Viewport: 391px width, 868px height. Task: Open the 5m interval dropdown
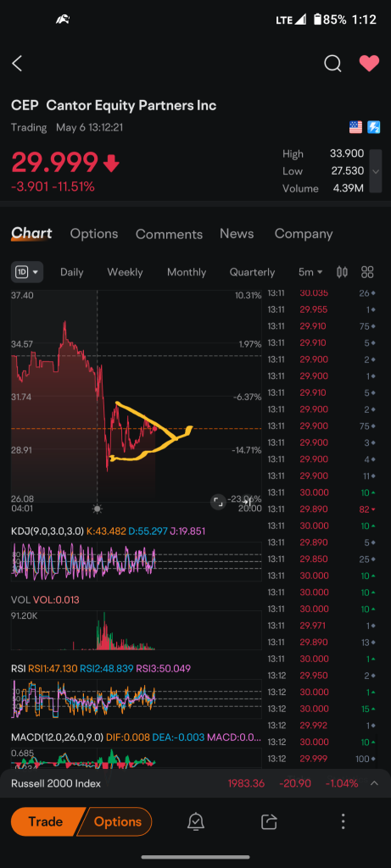point(310,272)
